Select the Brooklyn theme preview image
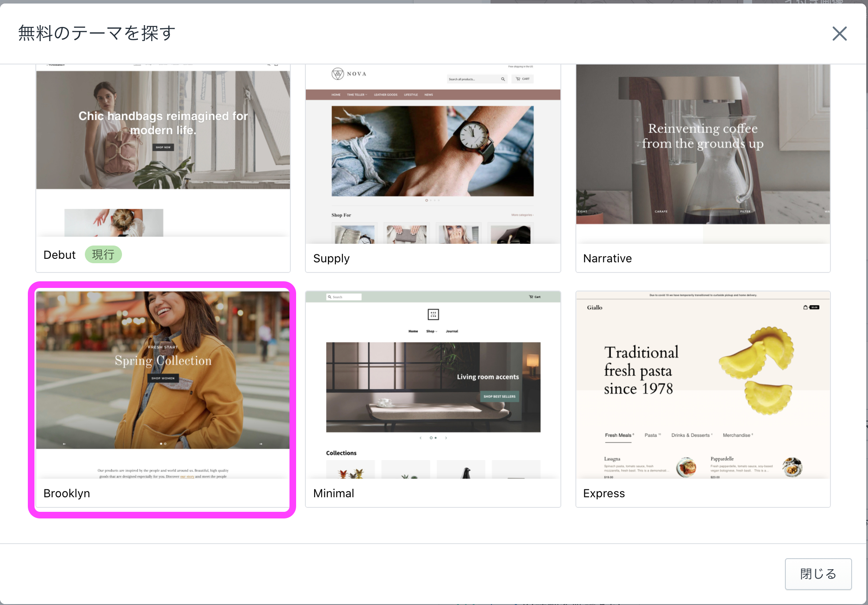Screen dimensions: 868x605 [x=163, y=384]
